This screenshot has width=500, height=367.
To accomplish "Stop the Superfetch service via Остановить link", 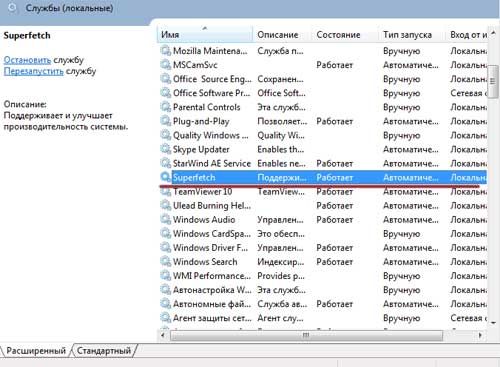I will pos(27,60).
